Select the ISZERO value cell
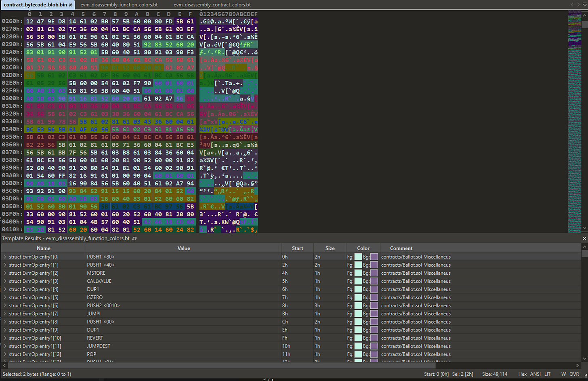The width and height of the screenshot is (588, 381). point(183,297)
